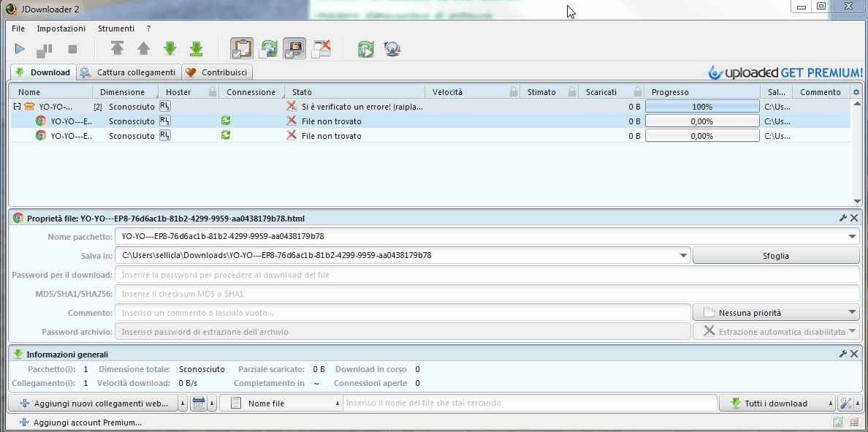Sort by the Nome column header

(51, 92)
